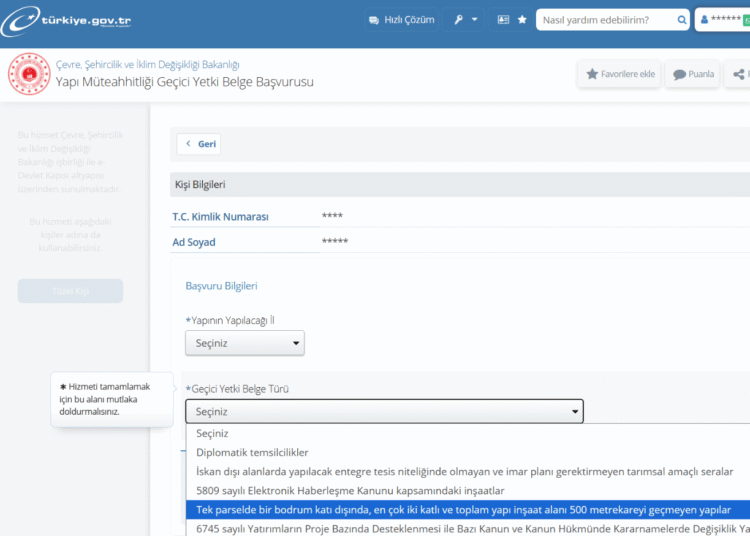The height and width of the screenshot is (536, 750).
Task: Click the 'T.C. Kimlik Numarası' label
Action: 221,217
